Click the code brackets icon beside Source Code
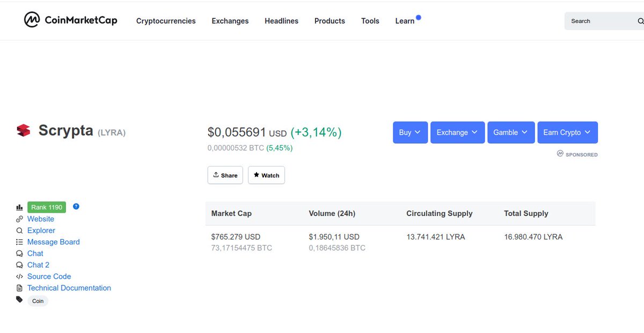644x333 pixels. 19,277
